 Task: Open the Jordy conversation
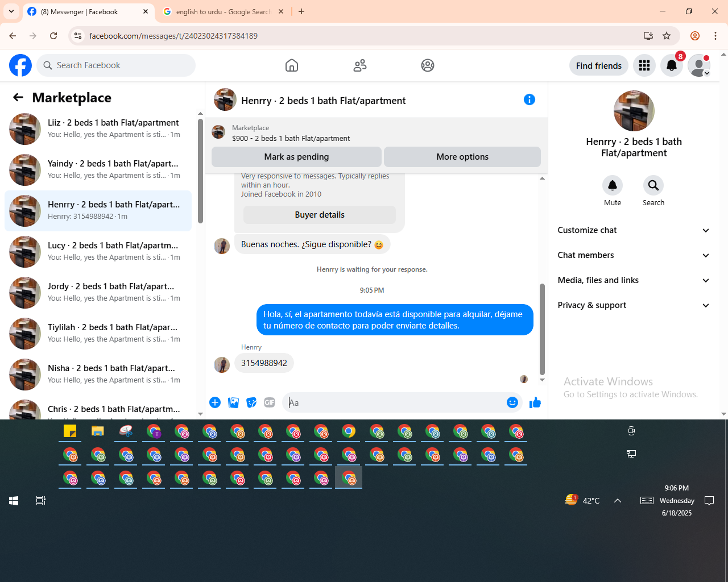click(x=98, y=293)
